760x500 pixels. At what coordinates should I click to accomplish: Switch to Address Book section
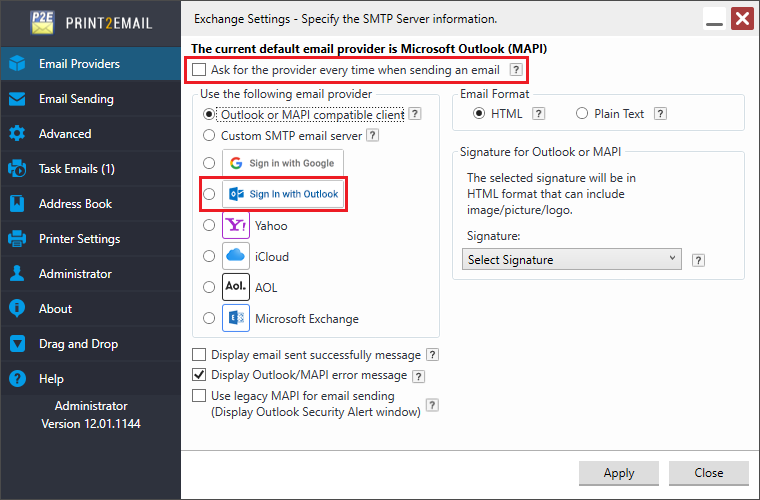coord(91,203)
